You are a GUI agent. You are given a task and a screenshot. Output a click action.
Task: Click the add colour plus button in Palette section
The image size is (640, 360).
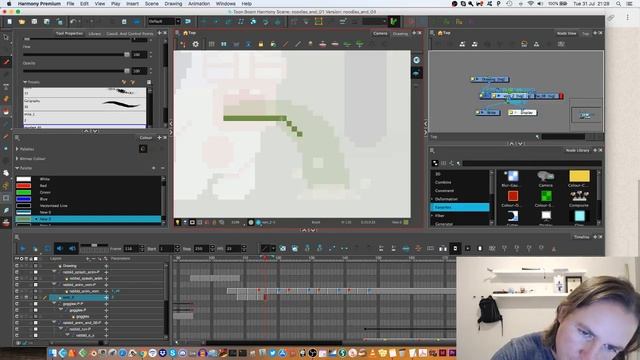pos(153,168)
